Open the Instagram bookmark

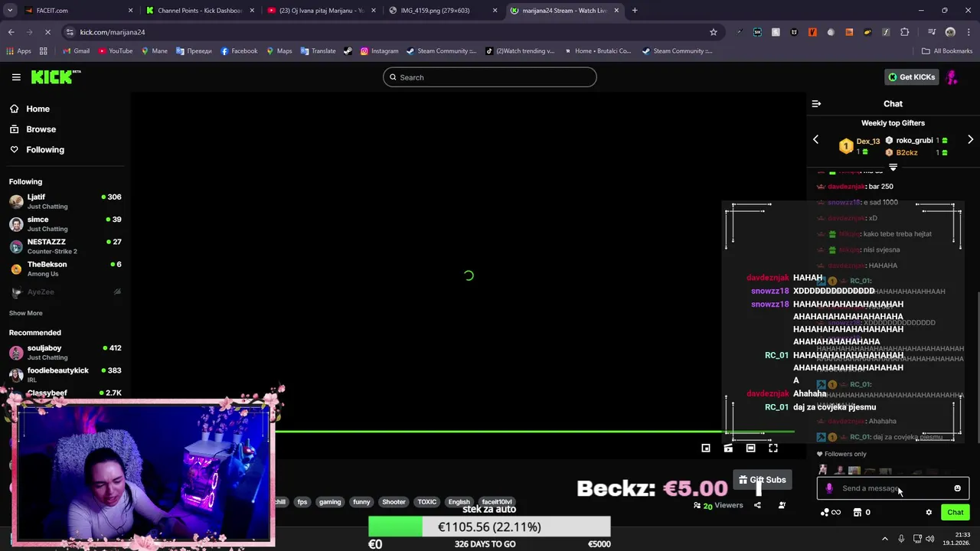[x=379, y=51]
